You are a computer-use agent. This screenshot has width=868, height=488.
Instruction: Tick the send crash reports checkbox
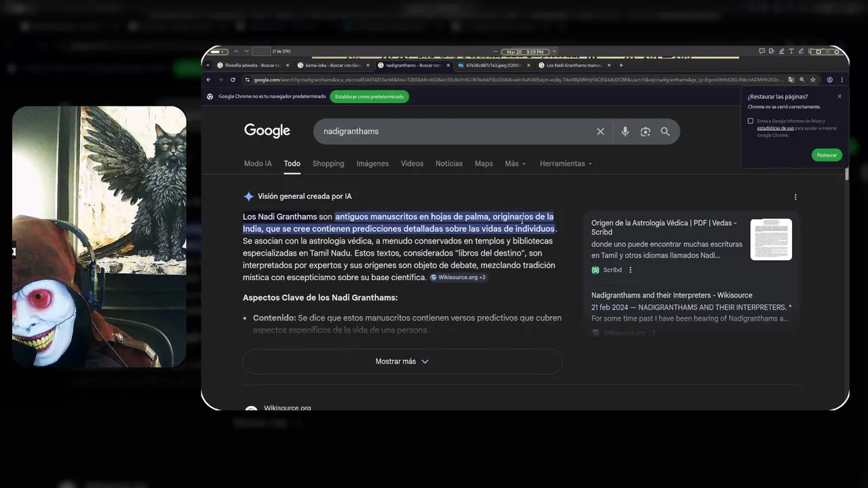[751, 121]
